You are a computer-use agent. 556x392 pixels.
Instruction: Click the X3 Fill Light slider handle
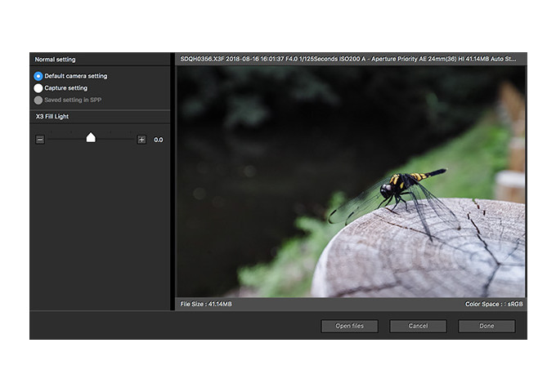[x=91, y=137]
